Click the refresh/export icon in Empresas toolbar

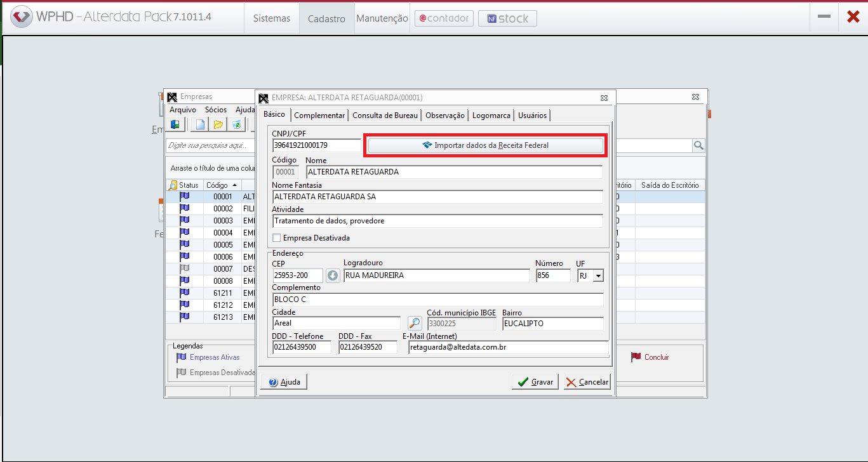coord(236,124)
